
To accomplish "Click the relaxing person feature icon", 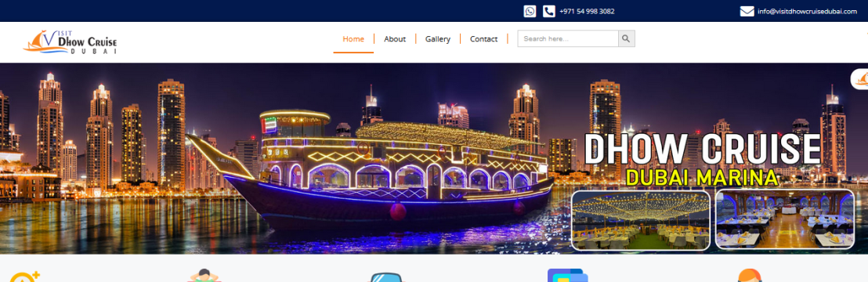I will (204, 276).
